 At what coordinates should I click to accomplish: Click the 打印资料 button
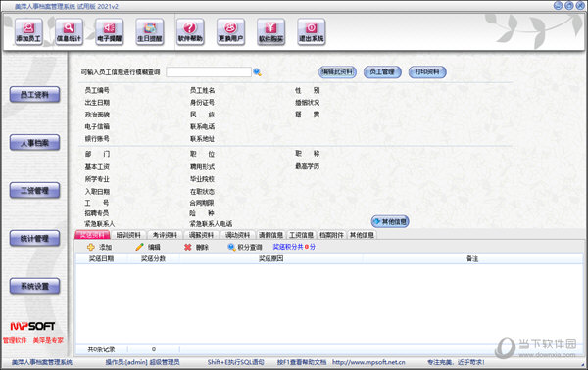427,71
